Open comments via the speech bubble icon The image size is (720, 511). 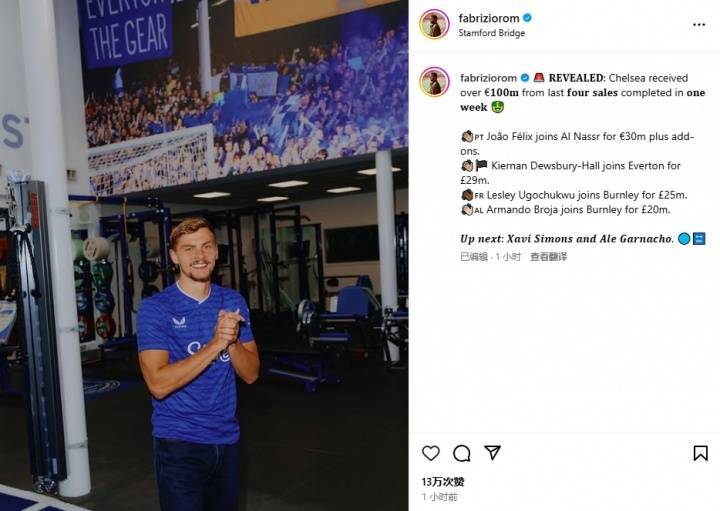click(462, 453)
